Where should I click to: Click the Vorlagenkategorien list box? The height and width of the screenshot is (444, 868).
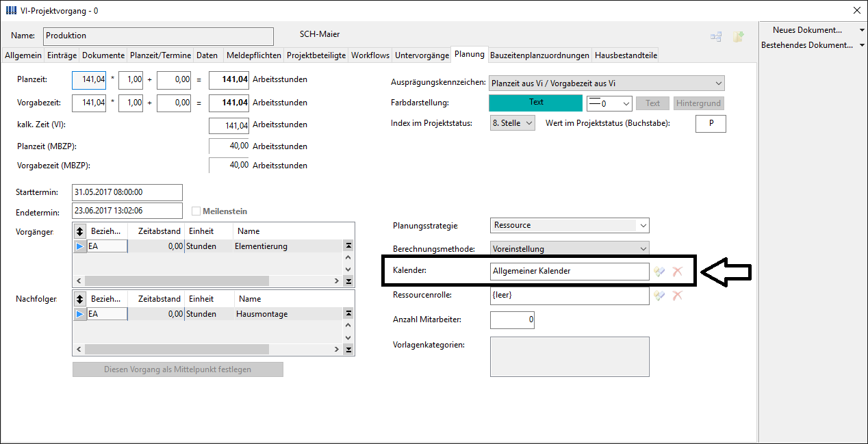570,356
